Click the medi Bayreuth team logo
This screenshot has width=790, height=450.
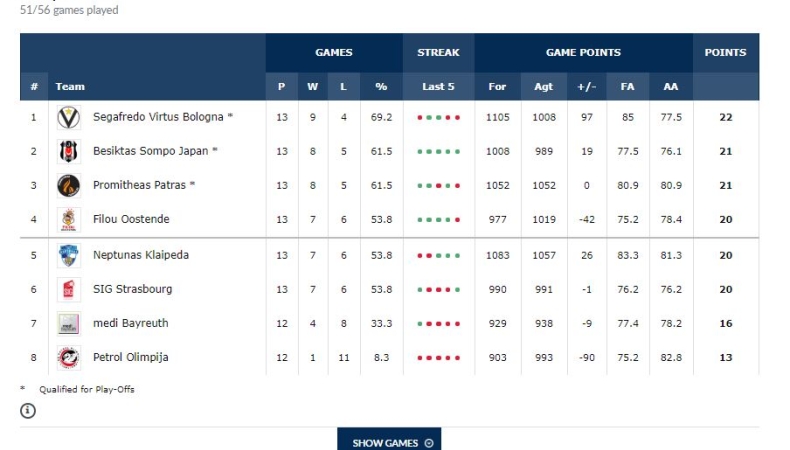coord(68,323)
